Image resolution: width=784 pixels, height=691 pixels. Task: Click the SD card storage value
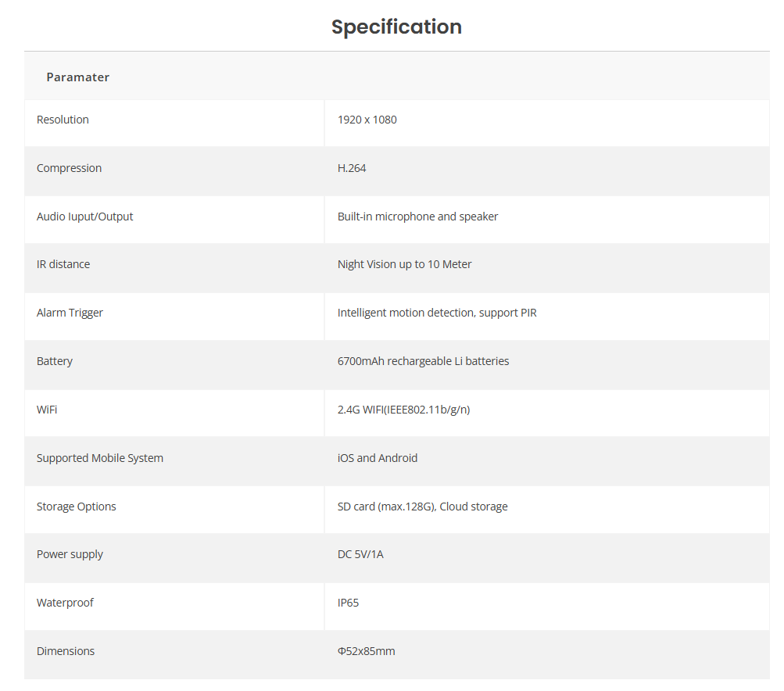(422, 507)
